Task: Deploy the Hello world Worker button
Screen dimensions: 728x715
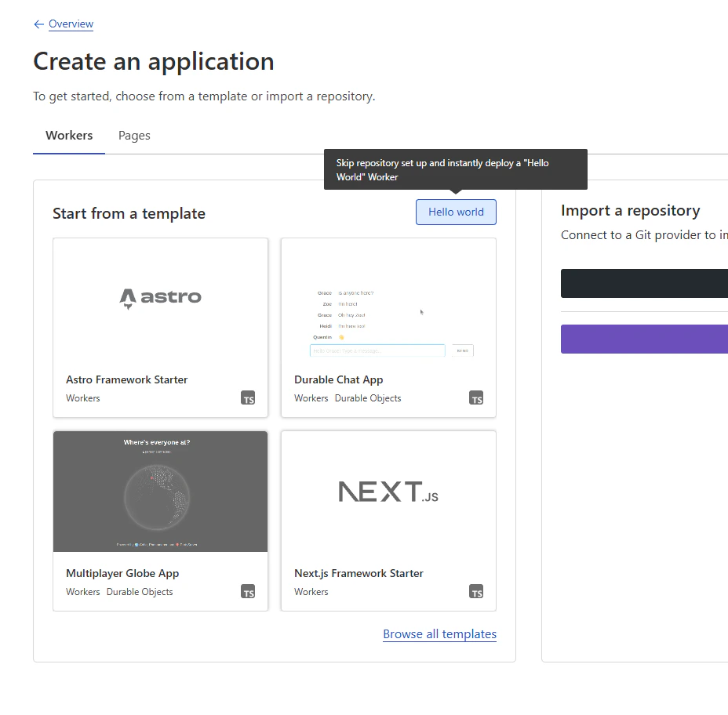Action: coord(456,212)
